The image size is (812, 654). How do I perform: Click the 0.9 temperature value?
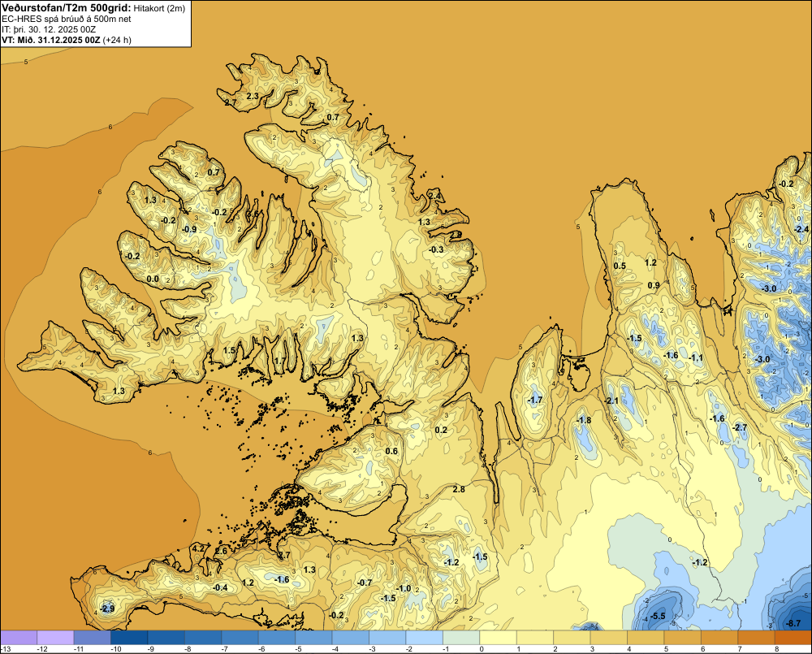tap(654, 285)
